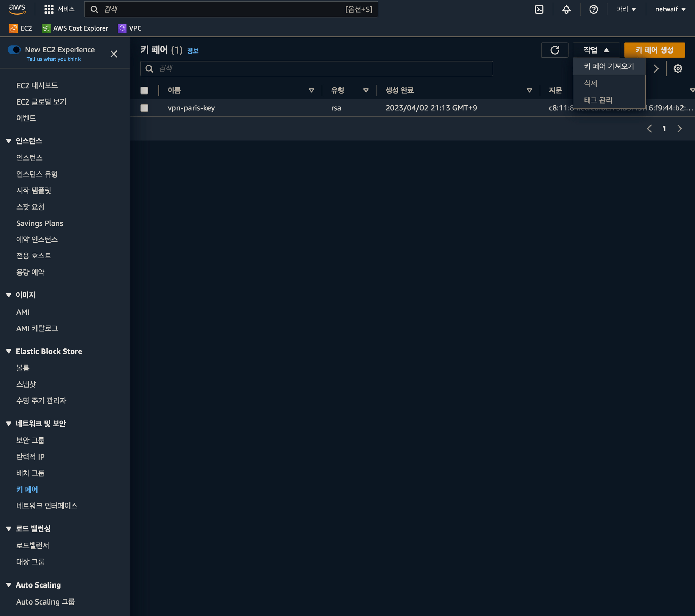This screenshot has width=695, height=616.
Task: Open 키 페어 sidebar link
Action: (27, 489)
